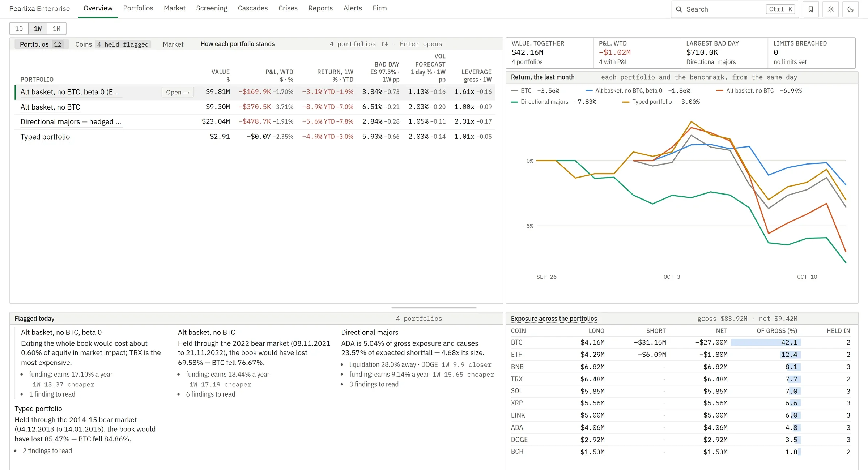Select the 1W time range
The width and height of the screenshot is (868, 470).
38,29
